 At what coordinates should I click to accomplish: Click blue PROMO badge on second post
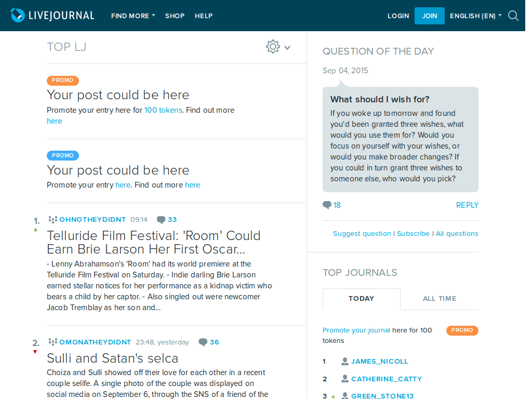[63, 155]
